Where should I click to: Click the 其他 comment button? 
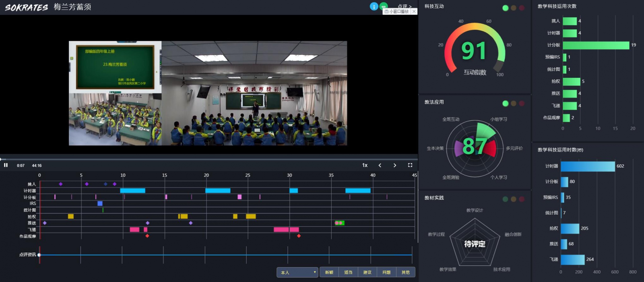[x=406, y=272]
